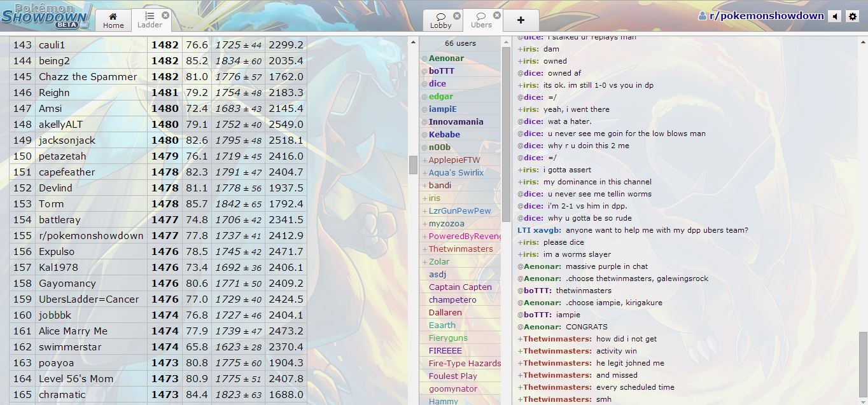Click the Pokémon Showdown BETA logo

[46, 16]
